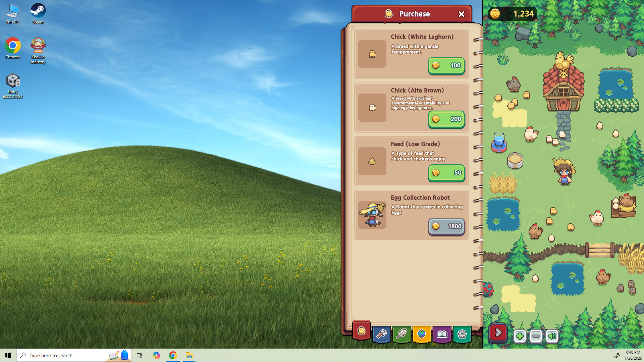Click the White Leghorn chick thumbnail

pyautogui.click(x=372, y=54)
